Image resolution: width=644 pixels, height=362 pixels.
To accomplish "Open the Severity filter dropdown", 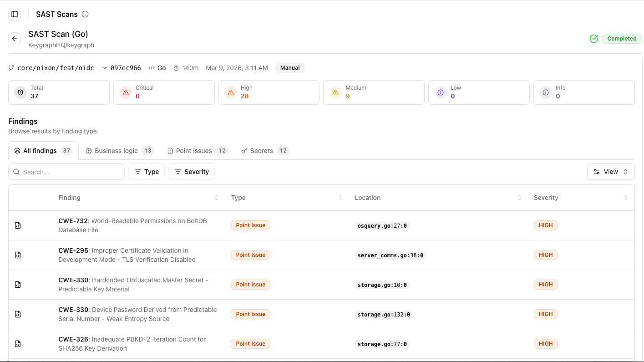I will point(192,172).
